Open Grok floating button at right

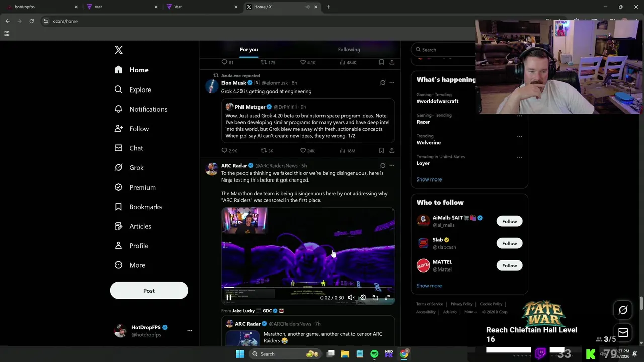(x=623, y=310)
